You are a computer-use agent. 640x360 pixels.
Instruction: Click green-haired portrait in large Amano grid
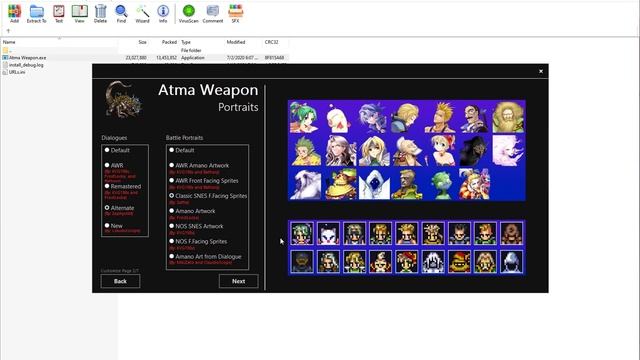click(x=304, y=117)
